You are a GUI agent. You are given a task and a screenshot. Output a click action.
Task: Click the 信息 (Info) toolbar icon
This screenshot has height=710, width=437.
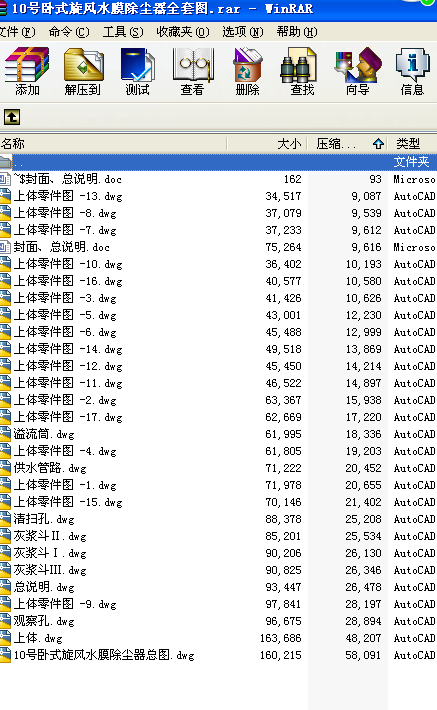pyautogui.click(x=413, y=72)
